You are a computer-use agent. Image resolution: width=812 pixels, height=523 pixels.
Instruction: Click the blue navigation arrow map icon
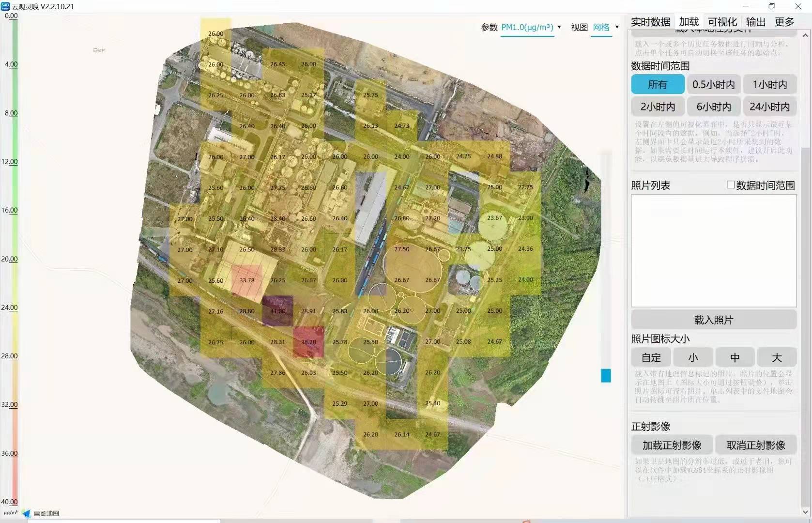(26, 513)
